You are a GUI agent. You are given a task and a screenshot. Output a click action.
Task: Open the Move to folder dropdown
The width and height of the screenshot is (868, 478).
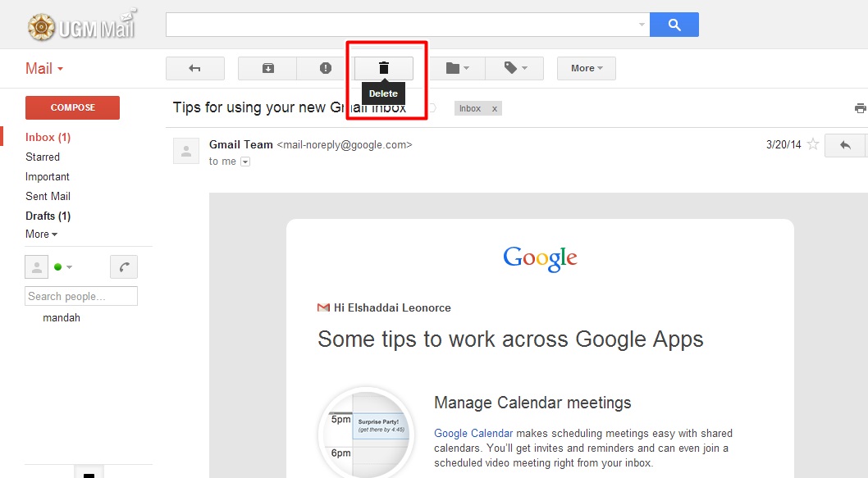[x=457, y=69]
